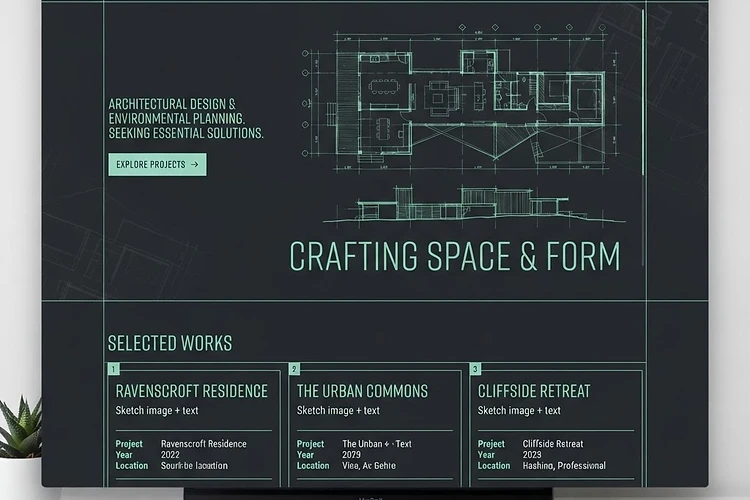Screen dimensions: 750x500
Task: Click year value 2023 in Cliffside card
Action: tap(532, 455)
